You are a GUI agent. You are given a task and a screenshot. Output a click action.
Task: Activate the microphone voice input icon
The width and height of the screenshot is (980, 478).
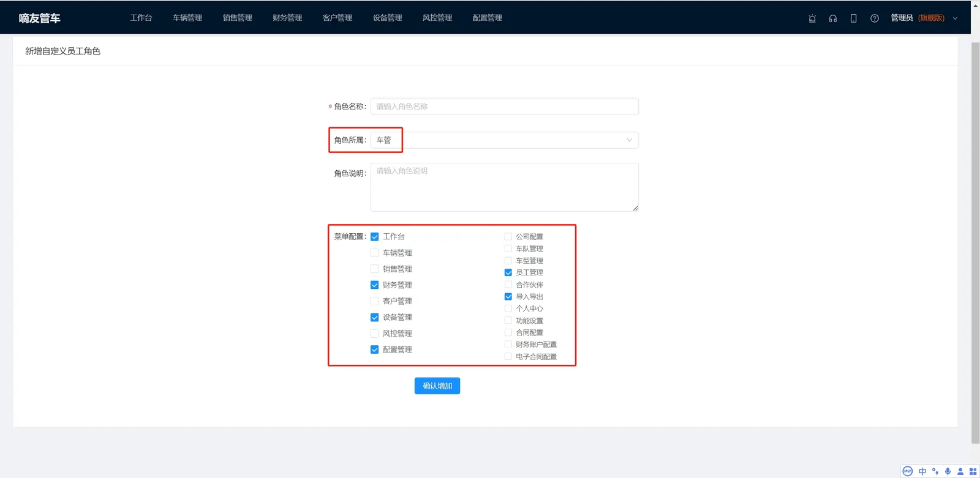(948, 471)
